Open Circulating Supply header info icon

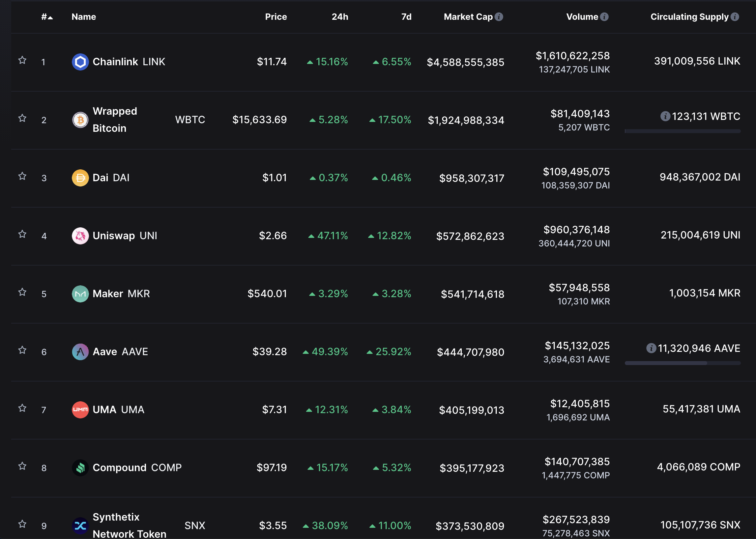pos(735,16)
